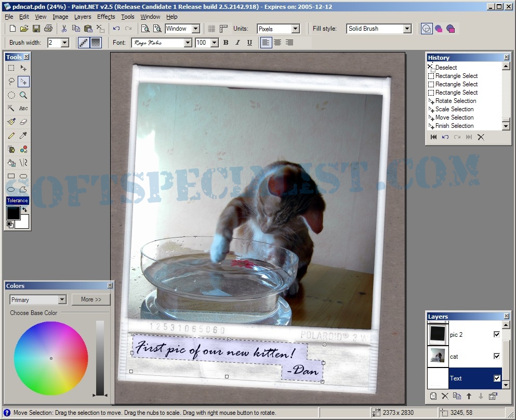Open the Fill style dropdown
The height and width of the screenshot is (420, 516).
pyautogui.click(x=407, y=29)
